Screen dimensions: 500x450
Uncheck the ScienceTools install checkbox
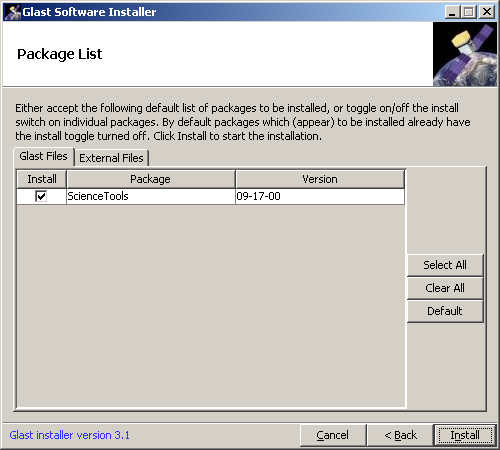coord(41,196)
